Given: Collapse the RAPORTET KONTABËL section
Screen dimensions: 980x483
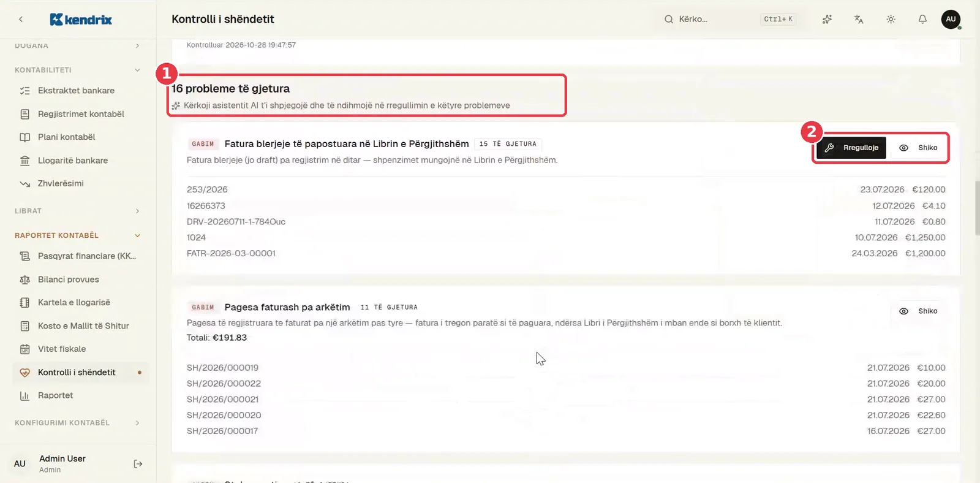Looking at the screenshot, I should pos(78,235).
